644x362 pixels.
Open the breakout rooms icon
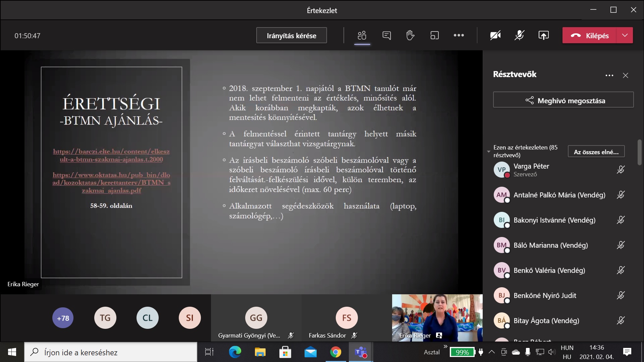pyautogui.click(x=434, y=36)
